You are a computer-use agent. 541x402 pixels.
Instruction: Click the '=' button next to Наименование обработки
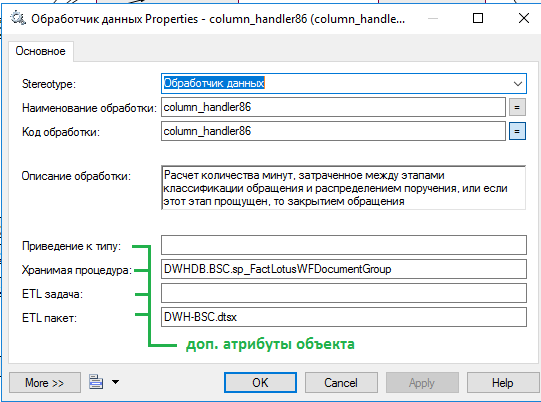point(517,107)
